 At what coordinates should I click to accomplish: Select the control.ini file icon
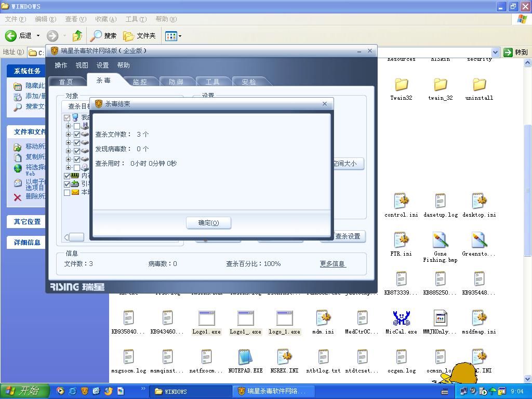click(401, 201)
